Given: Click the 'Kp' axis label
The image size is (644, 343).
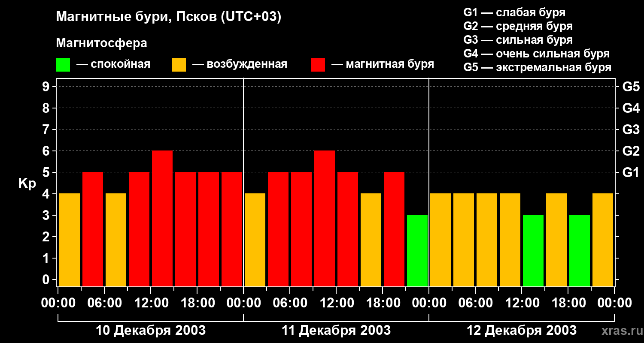Looking at the screenshot, I should click(x=27, y=183).
